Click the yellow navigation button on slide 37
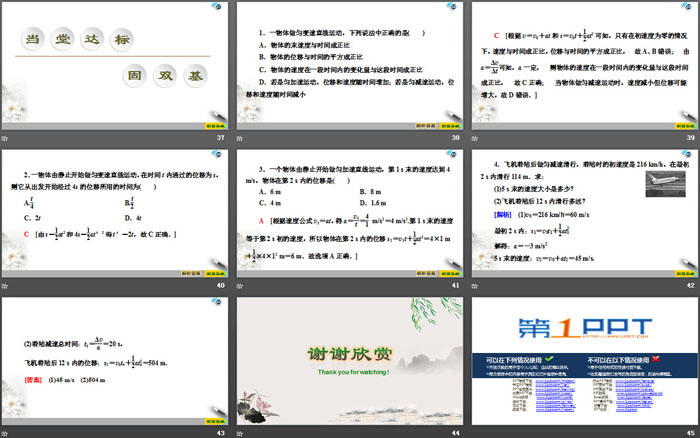 [x=216, y=126]
